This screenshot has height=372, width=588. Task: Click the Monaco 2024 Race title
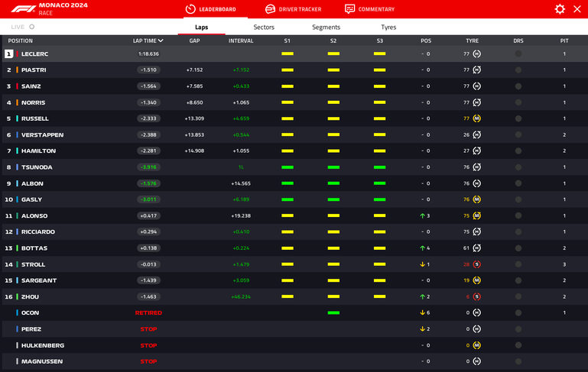[63, 9]
